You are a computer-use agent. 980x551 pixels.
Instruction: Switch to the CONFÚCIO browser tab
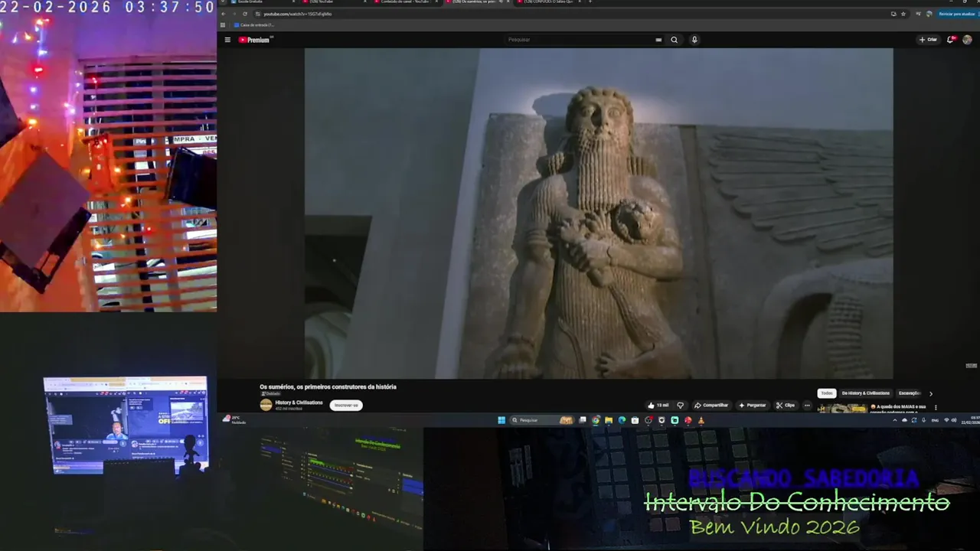pos(547,2)
